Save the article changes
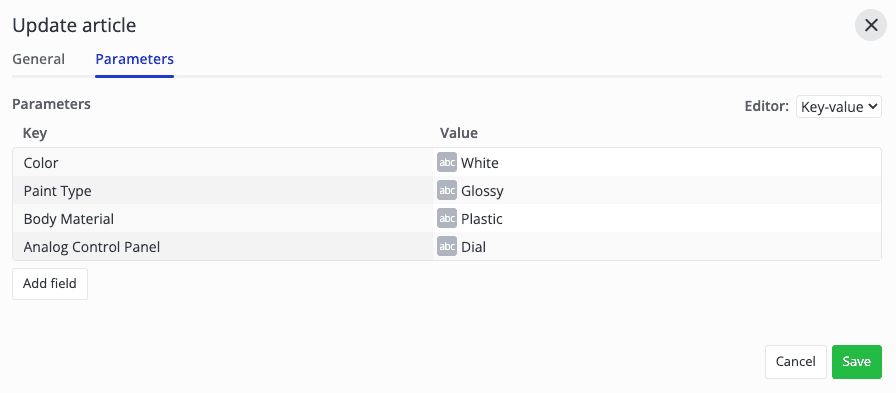896x393 pixels. pyautogui.click(x=857, y=362)
